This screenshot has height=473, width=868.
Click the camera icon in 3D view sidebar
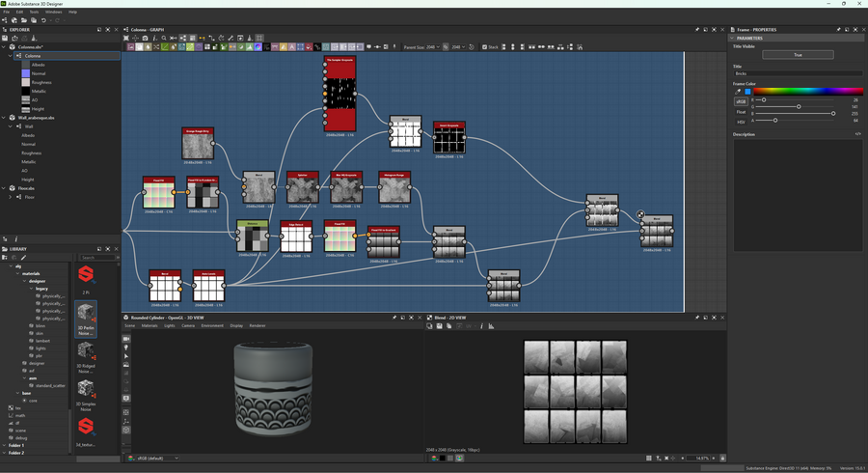126,339
